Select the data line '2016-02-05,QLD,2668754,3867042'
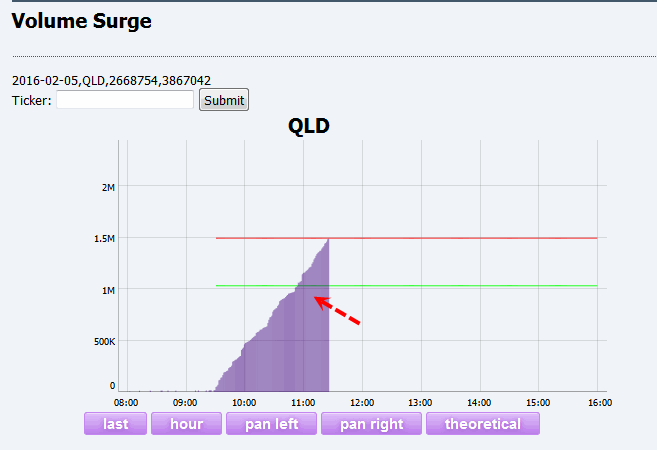 tap(111, 80)
